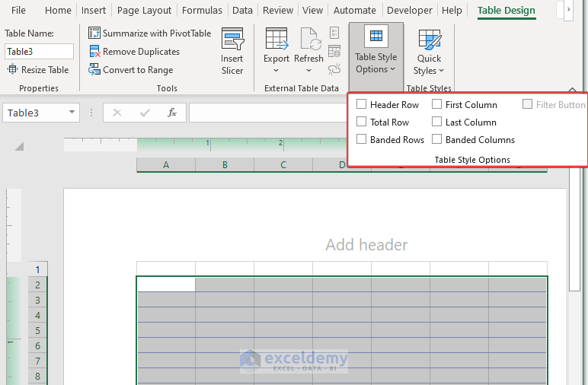Switch to the Automate tab
The width and height of the screenshot is (588, 385).
[x=354, y=10]
